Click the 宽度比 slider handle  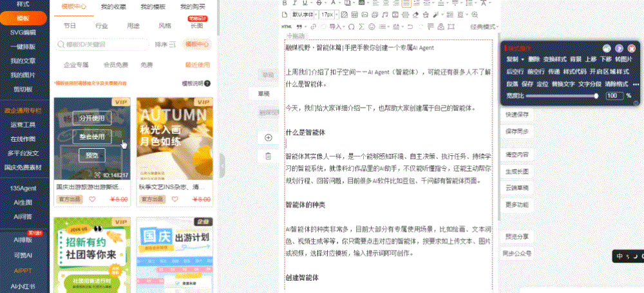[x=596, y=95]
